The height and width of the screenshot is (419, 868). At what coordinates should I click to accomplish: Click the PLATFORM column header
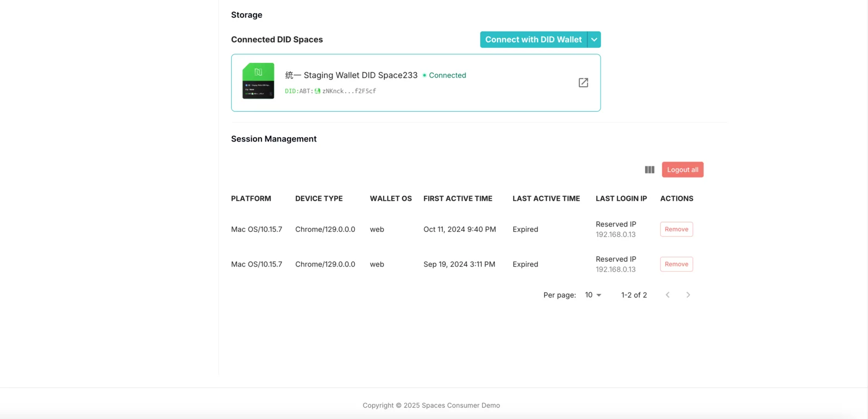click(251, 198)
